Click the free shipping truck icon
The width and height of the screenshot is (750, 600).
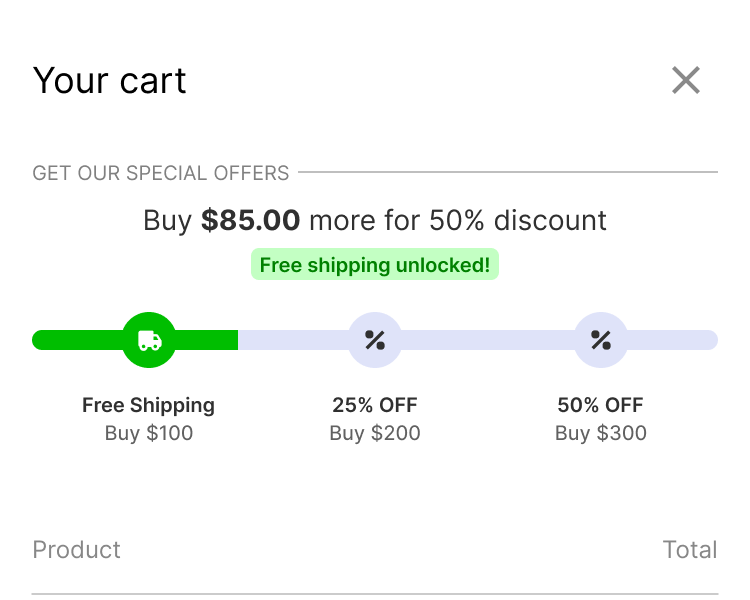[x=149, y=340]
